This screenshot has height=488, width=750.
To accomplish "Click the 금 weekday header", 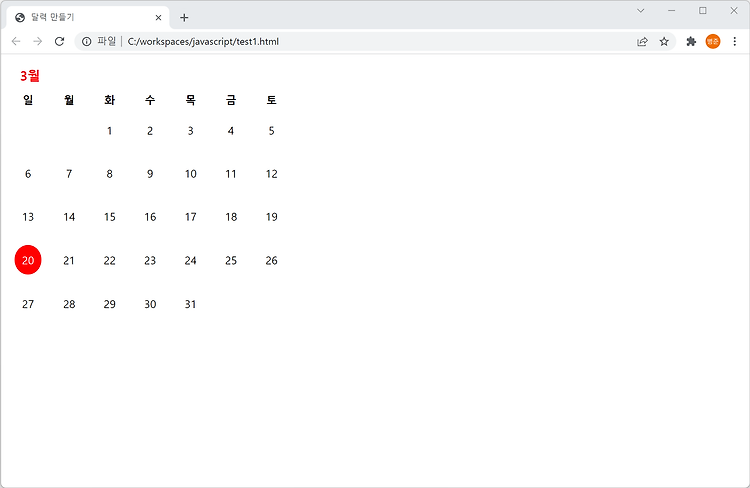I will click(231, 100).
